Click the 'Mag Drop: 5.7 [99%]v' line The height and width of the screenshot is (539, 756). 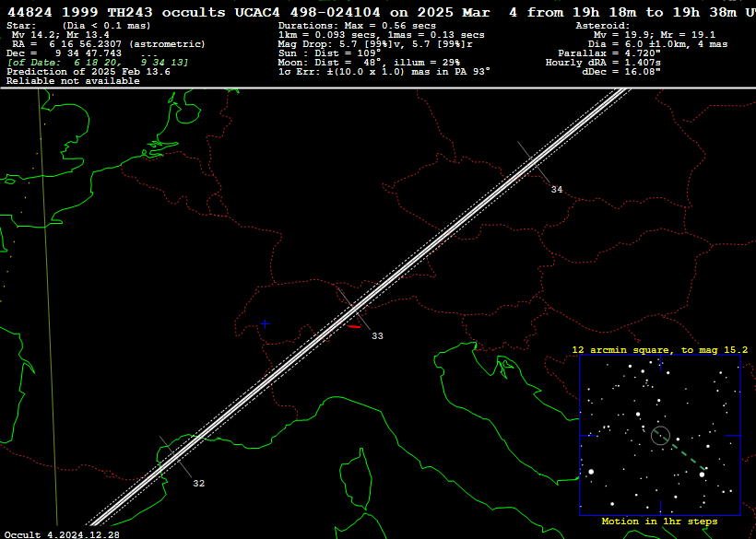(x=375, y=44)
